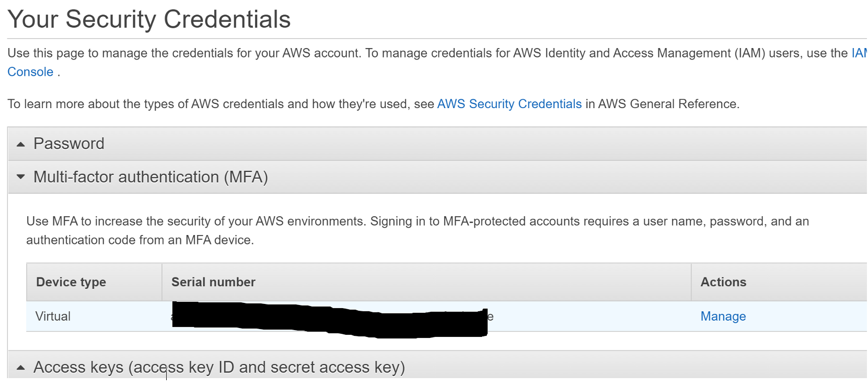Click the Password section header title

tap(69, 144)
